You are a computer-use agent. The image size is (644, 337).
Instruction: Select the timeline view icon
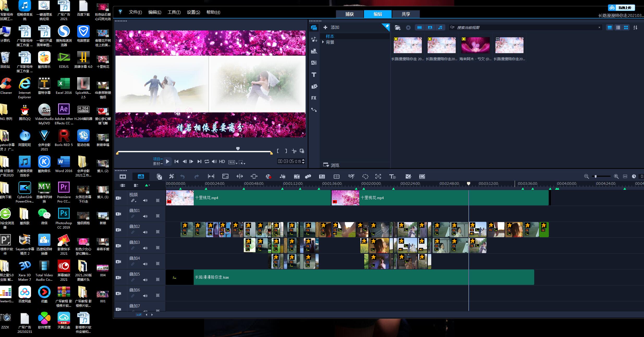click(x=141, y=176)
